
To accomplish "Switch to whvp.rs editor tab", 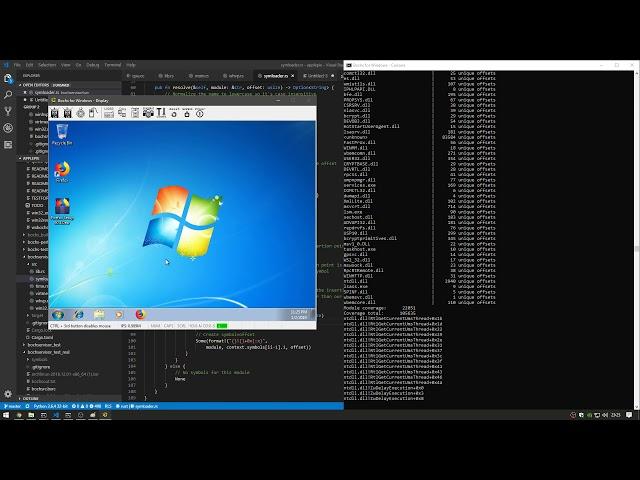I will coord(233,76).
